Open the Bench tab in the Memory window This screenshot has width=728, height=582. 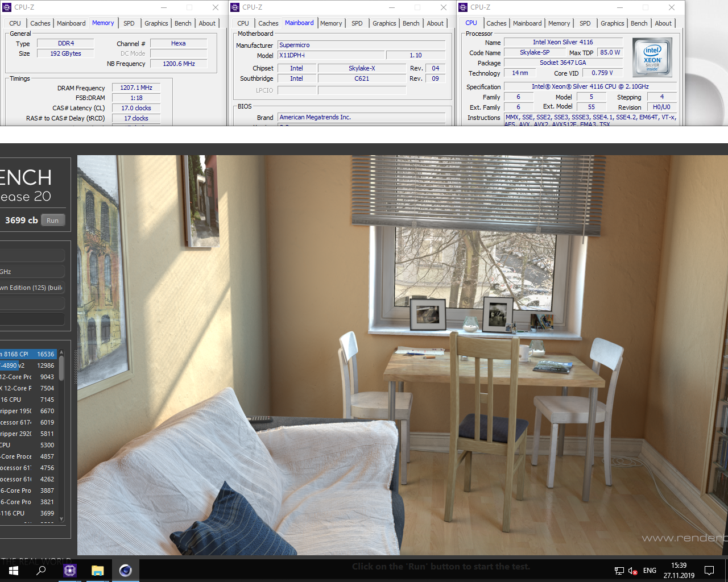[x=183, y=23]
